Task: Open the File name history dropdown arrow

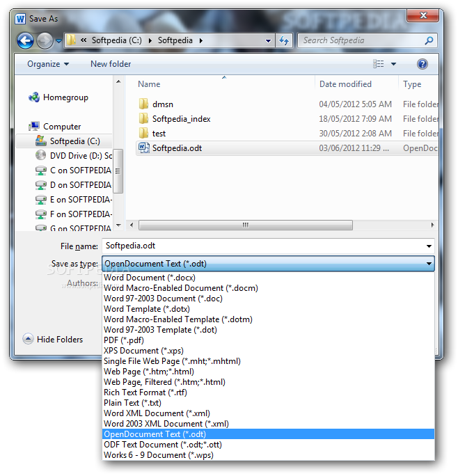Action: (429, 246)
